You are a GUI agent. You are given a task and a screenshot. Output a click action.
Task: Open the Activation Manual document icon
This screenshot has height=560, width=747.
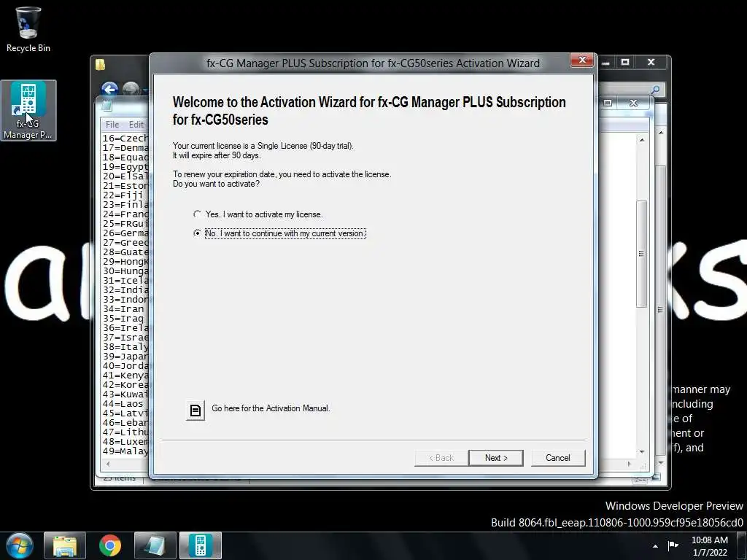[196, 410]
